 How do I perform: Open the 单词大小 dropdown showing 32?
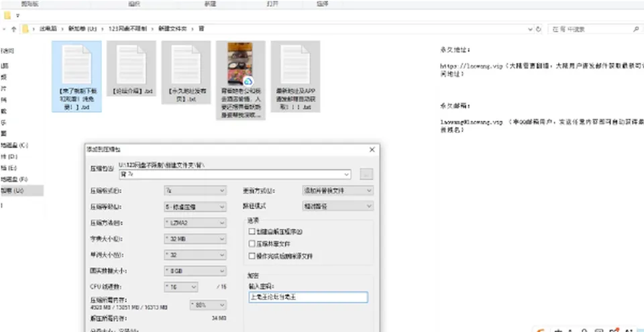click(x=195, y=255)
